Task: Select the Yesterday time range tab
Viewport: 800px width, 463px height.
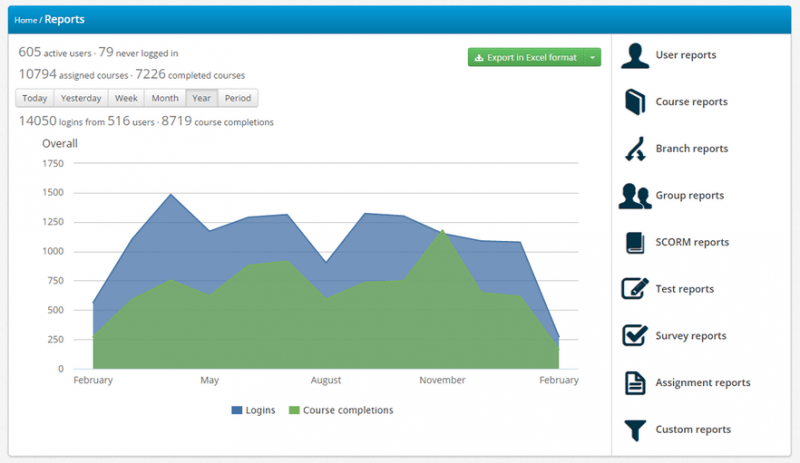Action: click(x=81, y=98)
